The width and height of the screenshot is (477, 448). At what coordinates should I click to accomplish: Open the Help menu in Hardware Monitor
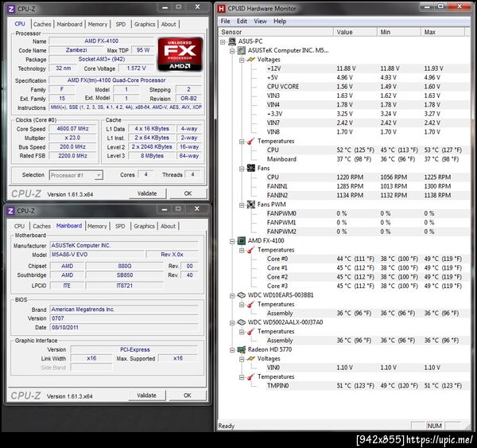click(280, 21)
